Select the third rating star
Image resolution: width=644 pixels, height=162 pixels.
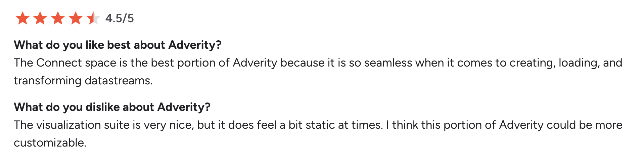coord(58,18)
